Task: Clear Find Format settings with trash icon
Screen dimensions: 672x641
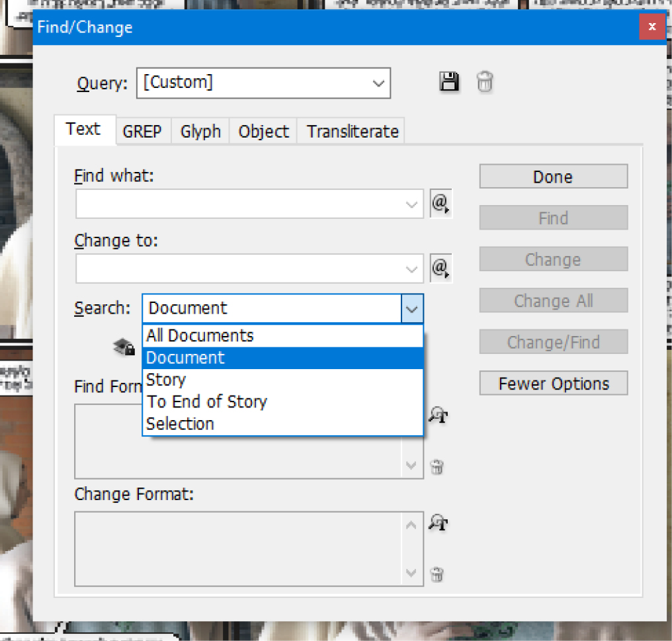Action: pos(437,467)
